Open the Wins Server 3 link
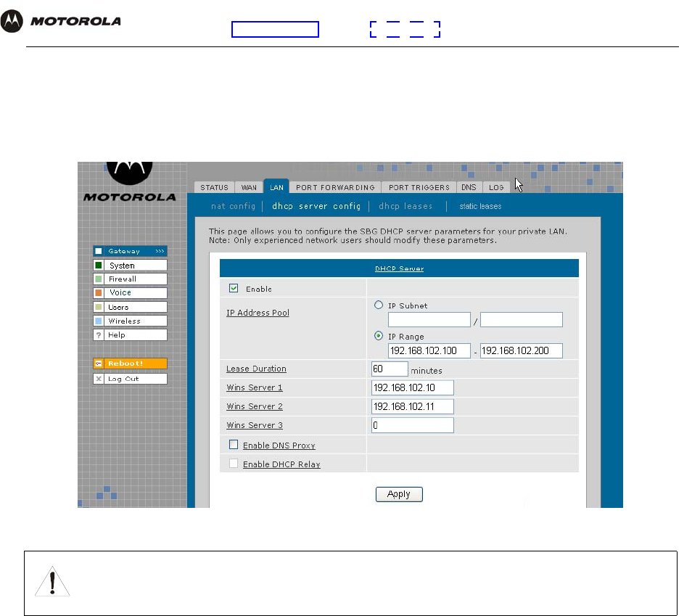The height and width of the screenshot is (616, 700). click(255, 425)
